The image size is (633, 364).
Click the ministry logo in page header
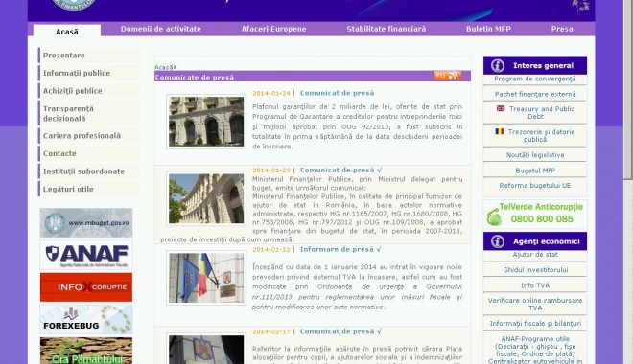[x=74, y=4]
